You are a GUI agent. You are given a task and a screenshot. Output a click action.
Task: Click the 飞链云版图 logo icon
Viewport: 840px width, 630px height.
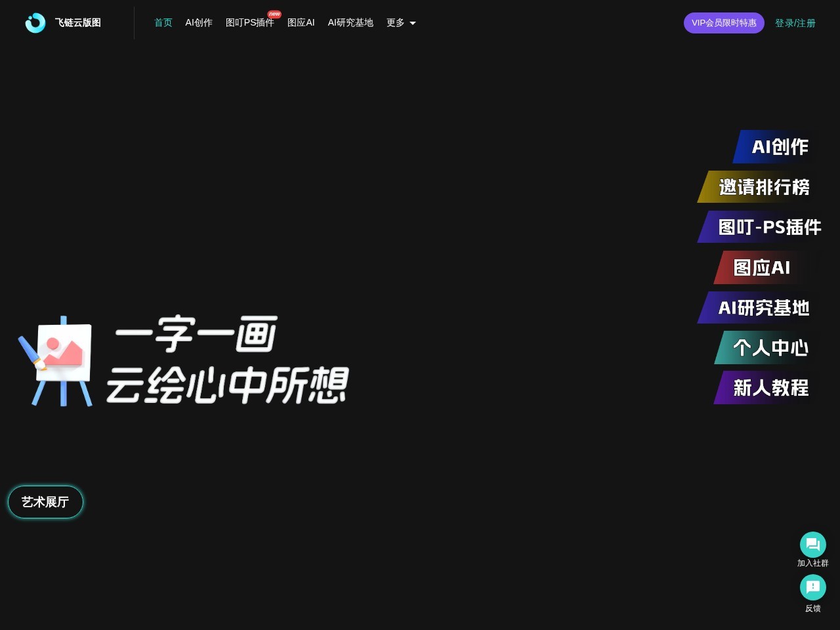[35, 22]
